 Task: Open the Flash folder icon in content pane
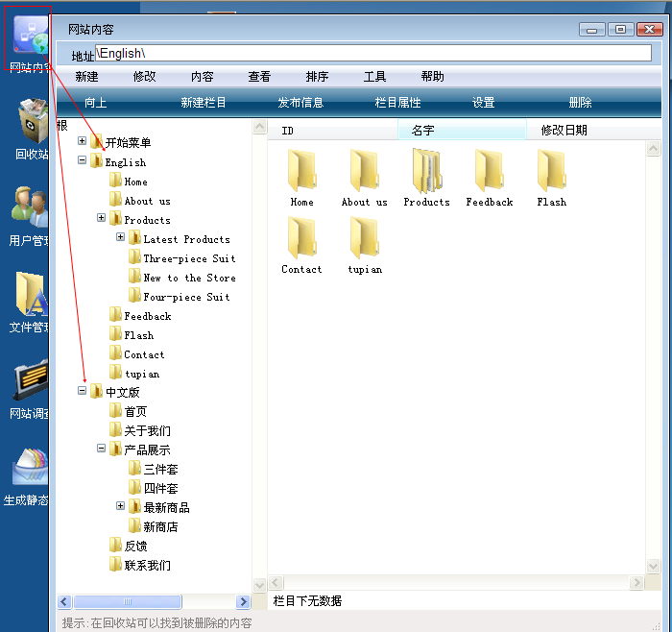551,173
